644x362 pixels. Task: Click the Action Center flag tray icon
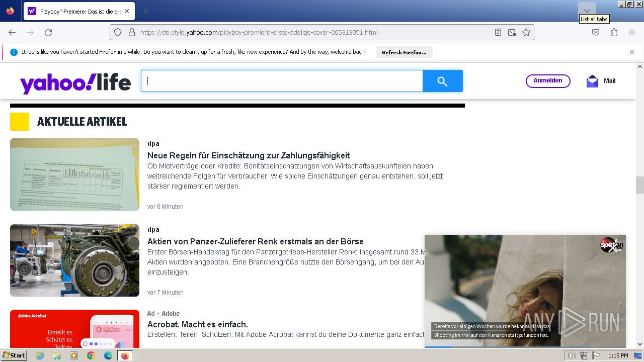[x=596, y=355]
